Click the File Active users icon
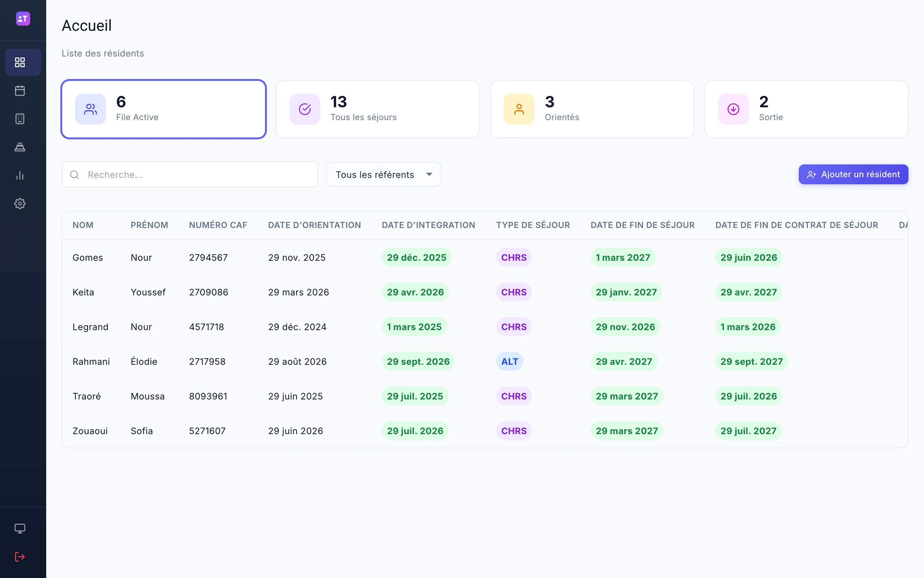The width and height of the screenshot is (924, 578). [90, 109]
